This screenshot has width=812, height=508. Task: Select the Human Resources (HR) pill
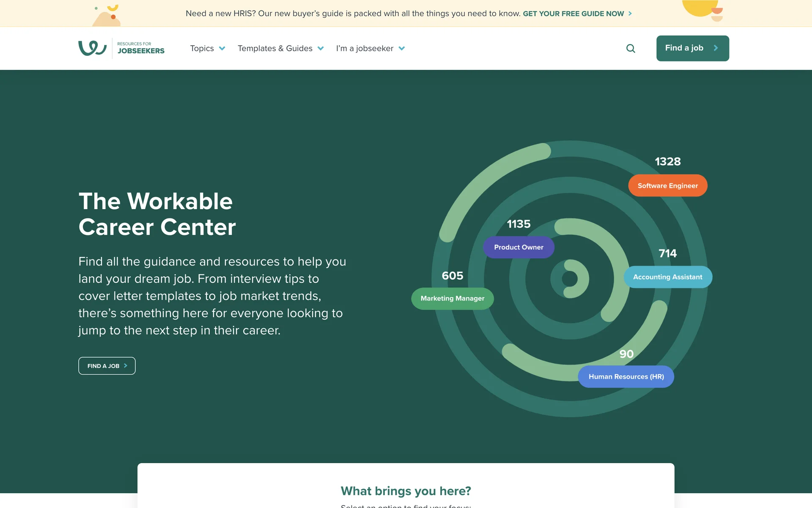(x=626, y=376)
